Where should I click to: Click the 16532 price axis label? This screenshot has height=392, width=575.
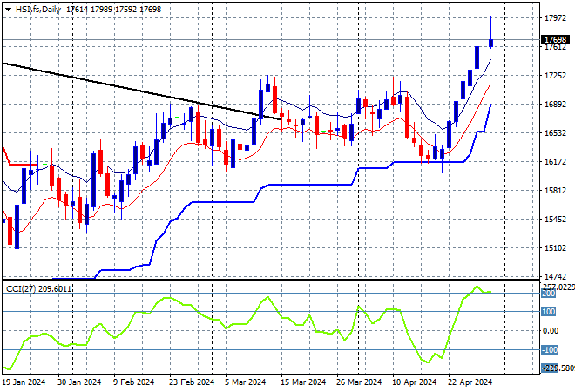click(555, 132)
